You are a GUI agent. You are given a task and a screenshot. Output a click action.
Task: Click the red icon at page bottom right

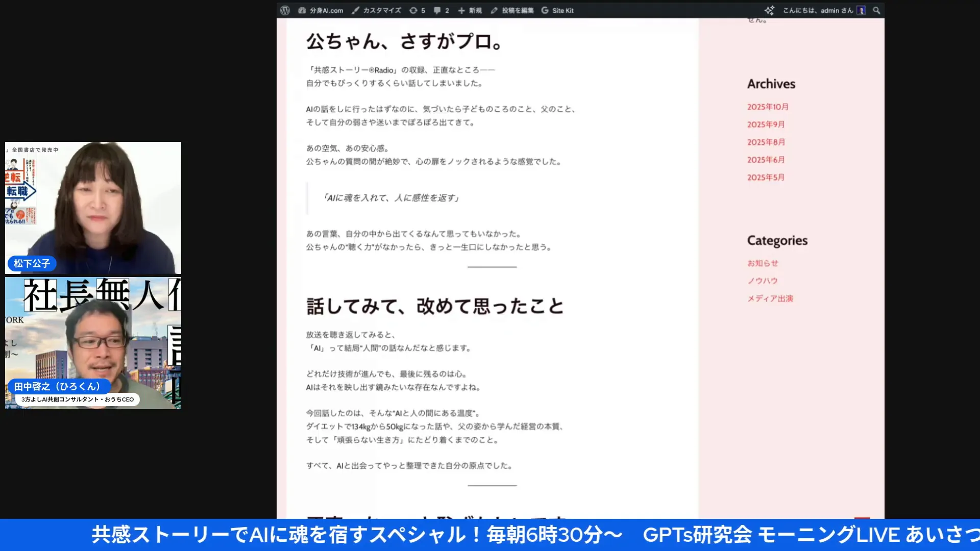coord(862,518)
